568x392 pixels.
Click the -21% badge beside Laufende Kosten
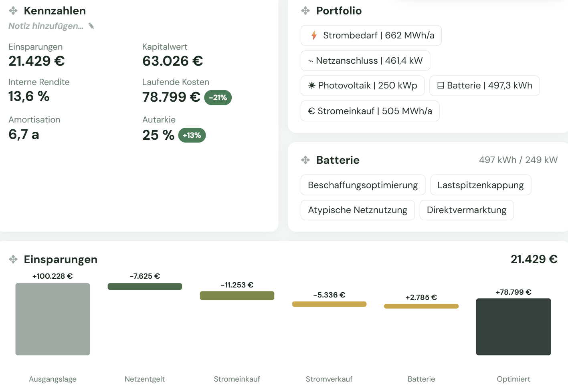pyautogui.click(x=218, y=98)
